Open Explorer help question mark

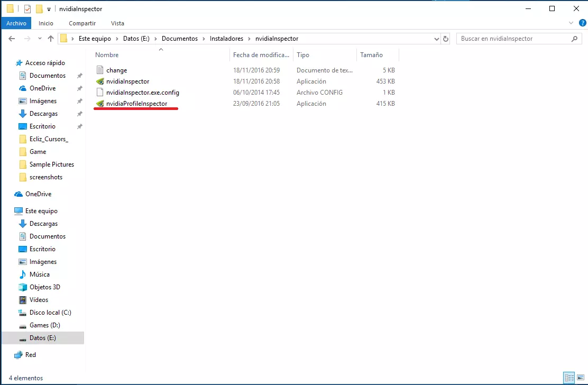582,23
